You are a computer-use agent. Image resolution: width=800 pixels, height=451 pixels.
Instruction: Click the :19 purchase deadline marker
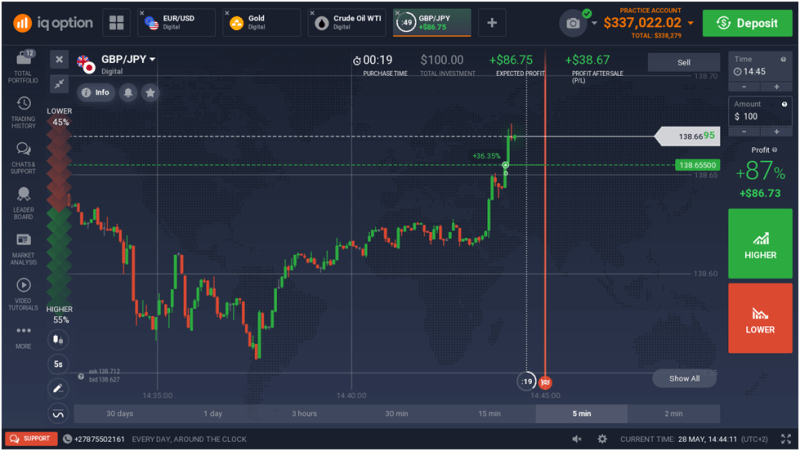(526, 381)
